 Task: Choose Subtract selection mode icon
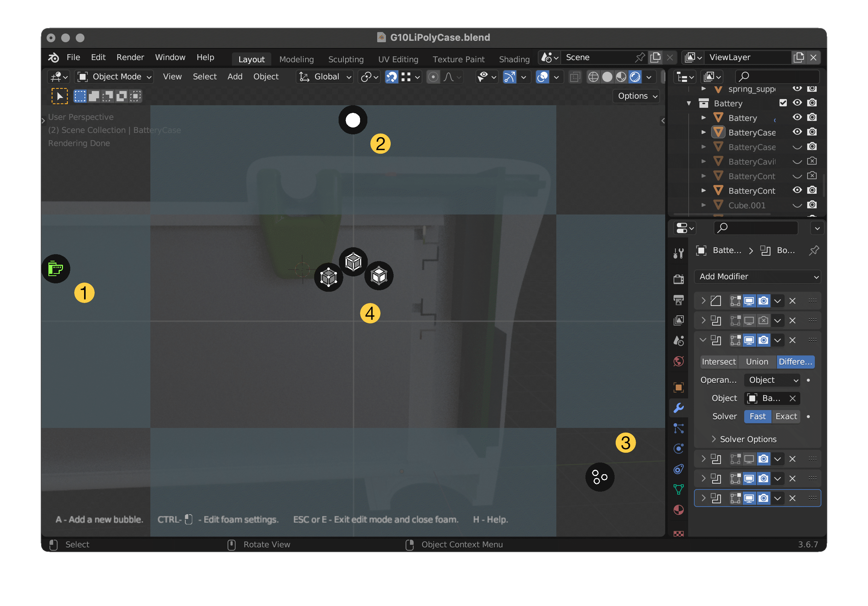[108, 96]
